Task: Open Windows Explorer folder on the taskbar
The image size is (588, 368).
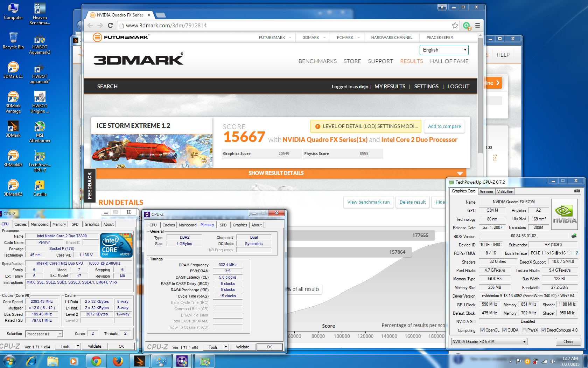Action: (52, 361)
